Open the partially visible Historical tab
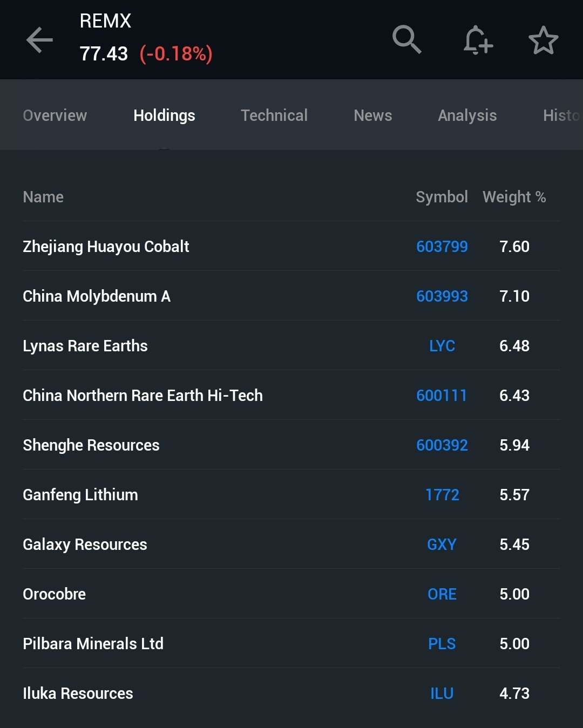The width and height of the screenshot is (583, 728). (x=562, y=115)
